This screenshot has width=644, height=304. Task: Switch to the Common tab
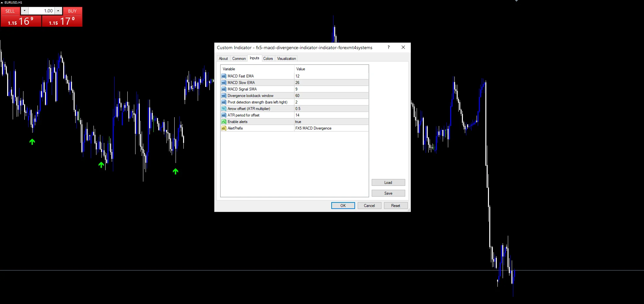(x=239, y=59)
